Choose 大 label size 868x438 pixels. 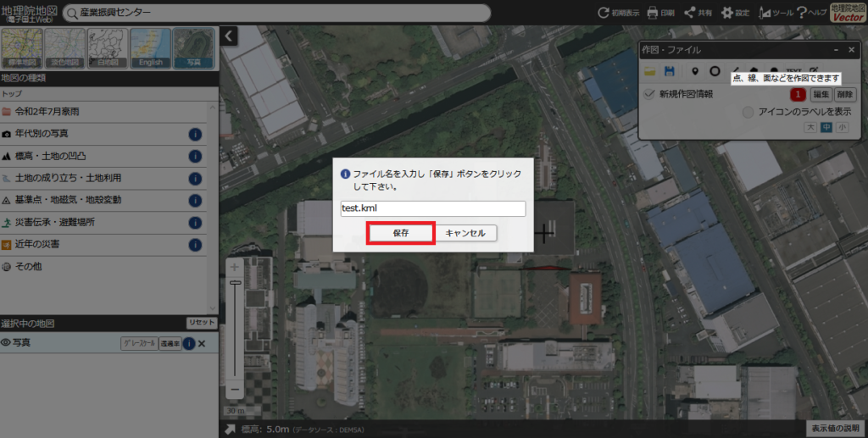(810, 127)
